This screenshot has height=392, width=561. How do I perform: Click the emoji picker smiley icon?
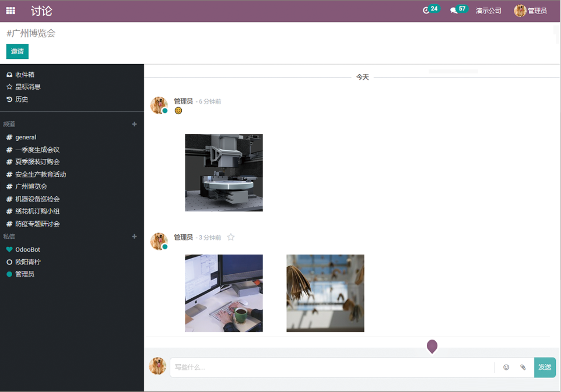click(506, 368)
